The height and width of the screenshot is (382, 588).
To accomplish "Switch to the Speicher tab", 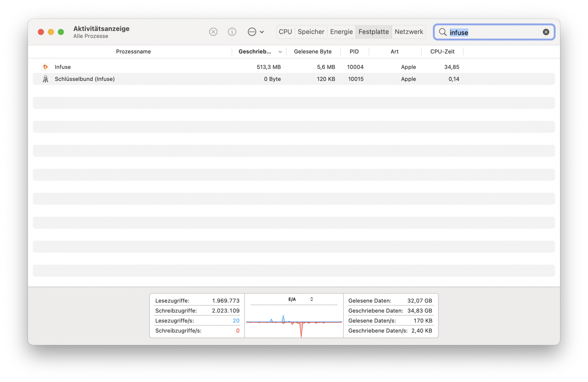I will coord(311,32).
